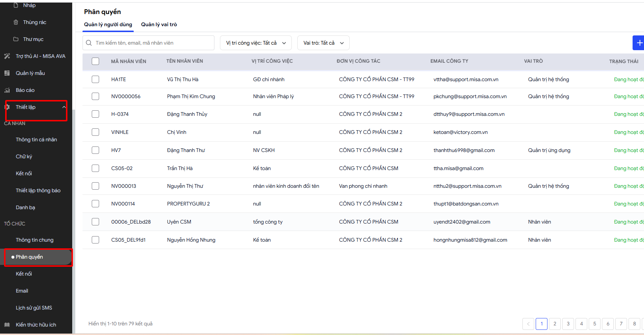The image size is (644, 335).
Task: Click the trash bin icon beside Thùng rác
Action: 16,22
